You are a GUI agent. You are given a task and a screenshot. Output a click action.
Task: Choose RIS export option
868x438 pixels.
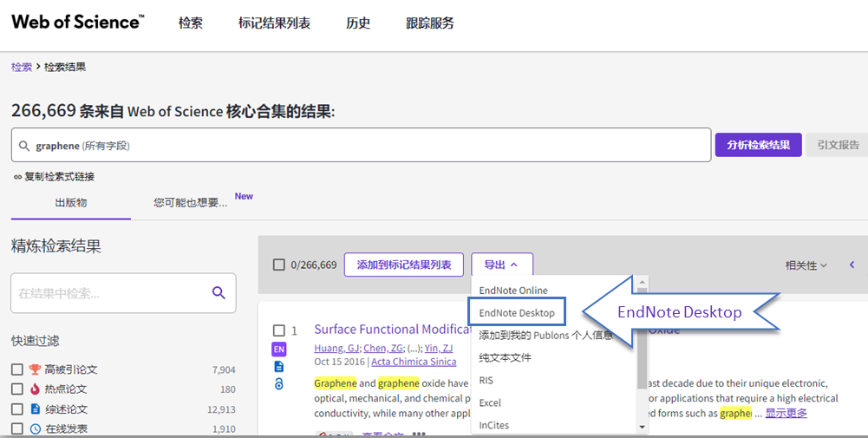(x=486, y=381)
